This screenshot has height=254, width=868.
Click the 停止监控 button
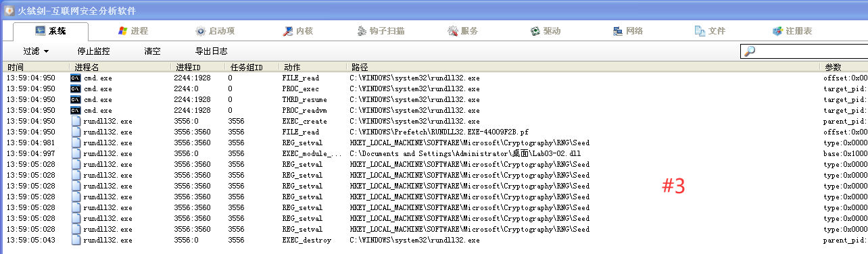(x=93, y=51)
